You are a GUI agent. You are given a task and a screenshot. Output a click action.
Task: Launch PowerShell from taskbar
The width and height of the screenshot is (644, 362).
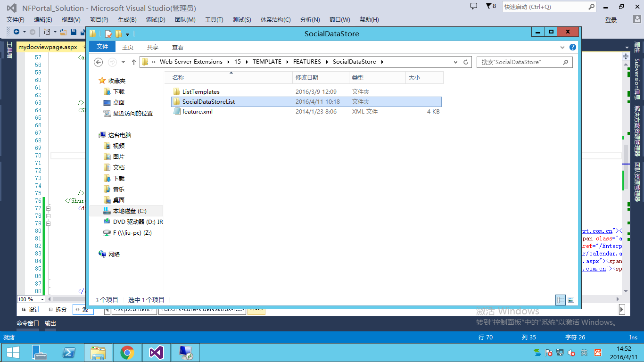point(69,353)
